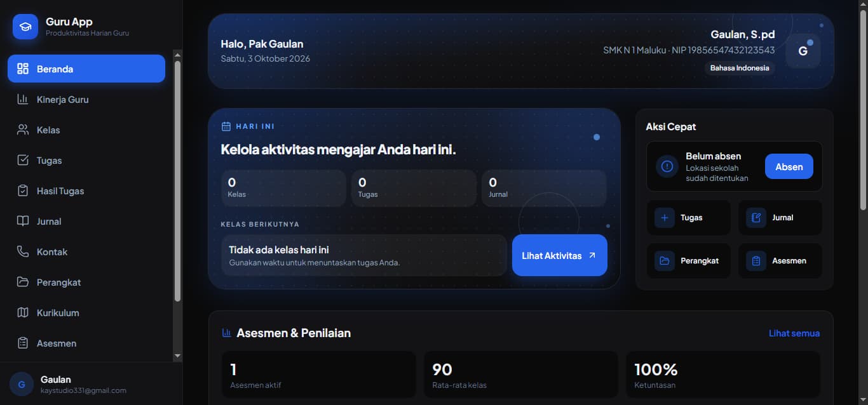
Task: Click the Jurnal open book icon in sidebar
Action: pos(23,221)
